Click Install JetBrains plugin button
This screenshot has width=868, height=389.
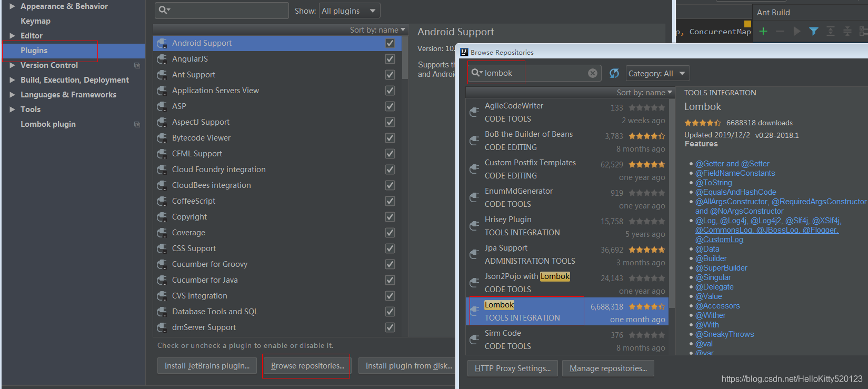coord(207,366)
